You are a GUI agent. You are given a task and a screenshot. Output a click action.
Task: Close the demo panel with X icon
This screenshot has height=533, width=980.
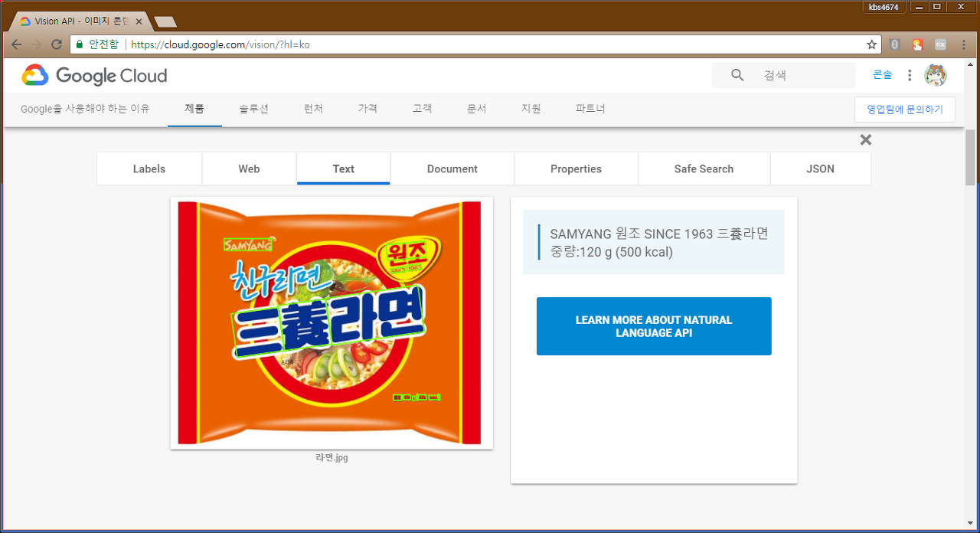coord(866,139)
